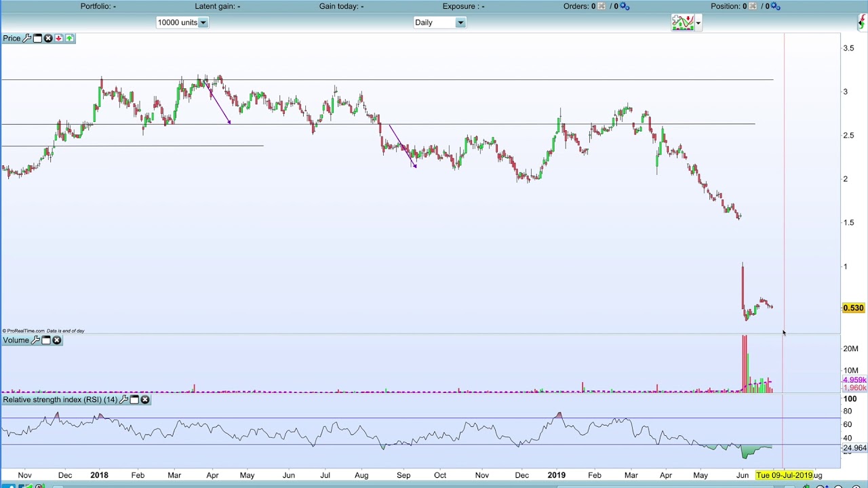Click the Latent gain label
This screenshot has height=488, width=868.
[x=217, y=6]
